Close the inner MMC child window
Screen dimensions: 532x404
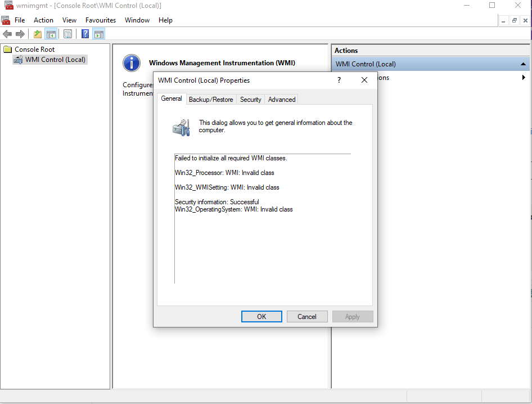(x=525, y=21)
